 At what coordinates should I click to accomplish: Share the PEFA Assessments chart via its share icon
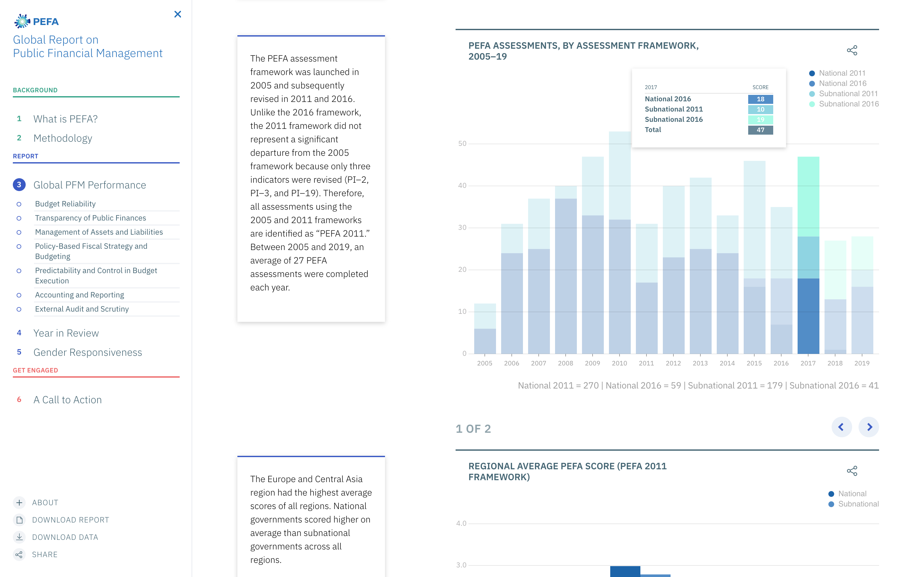click(x=852, y=50)
